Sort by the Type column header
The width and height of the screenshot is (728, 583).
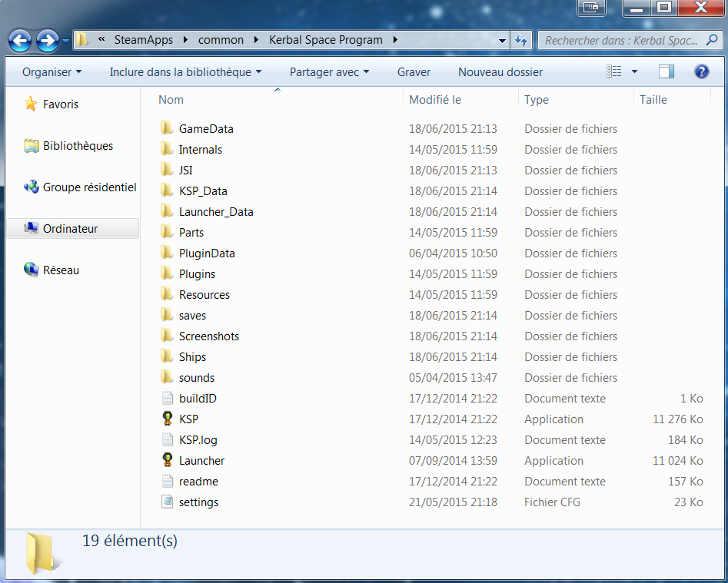(537, 100)
